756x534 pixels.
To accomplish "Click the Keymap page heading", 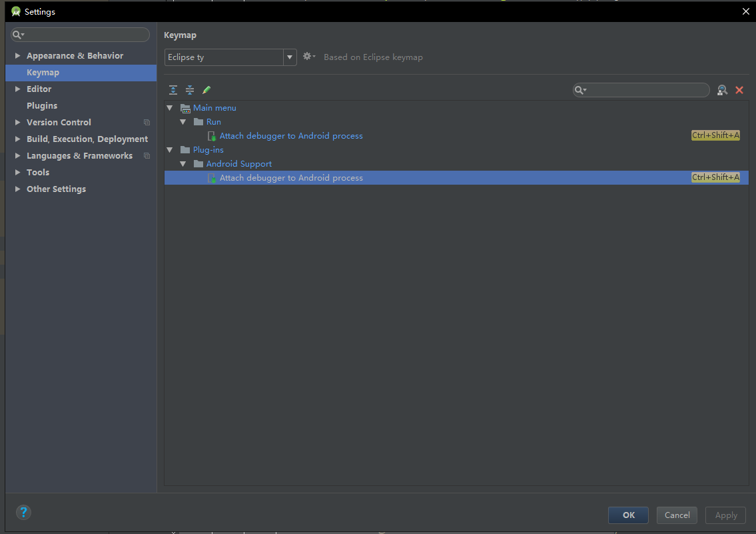I will point(181,35).
